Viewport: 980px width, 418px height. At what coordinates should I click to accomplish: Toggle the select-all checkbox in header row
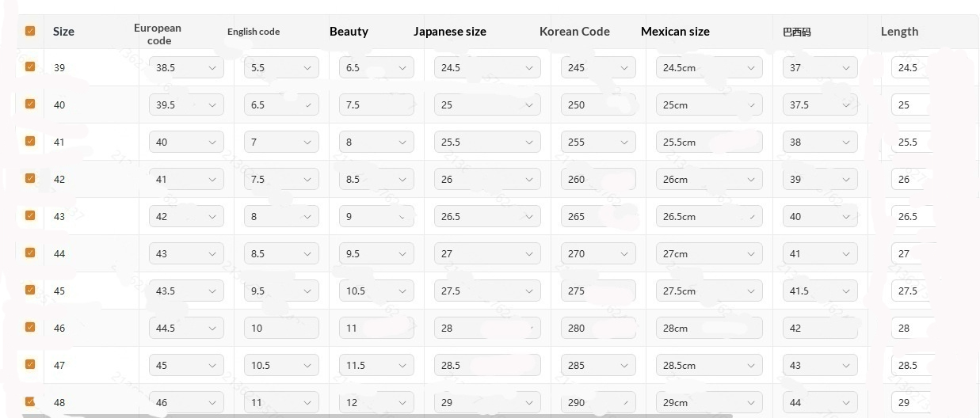(30, 31)
